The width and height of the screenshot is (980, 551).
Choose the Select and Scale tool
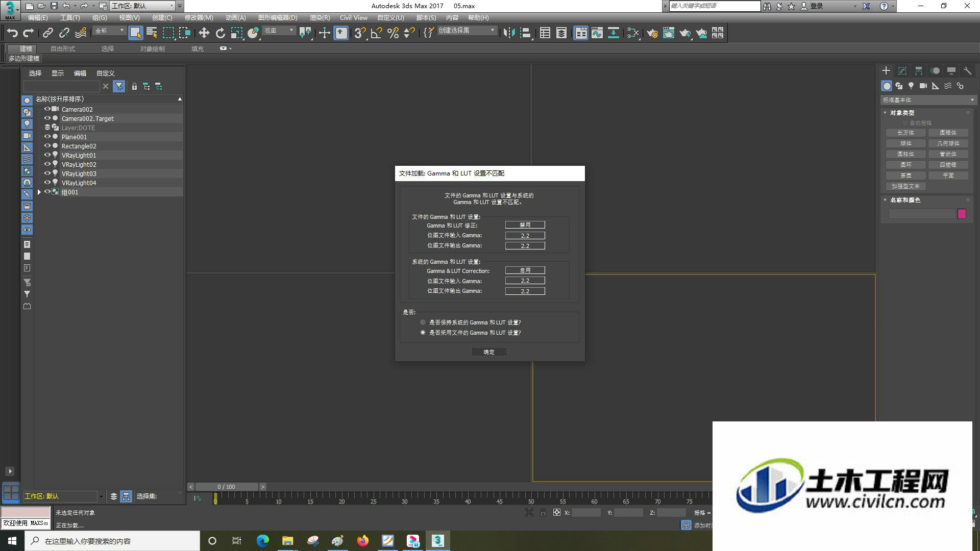(x=236, y=33)
